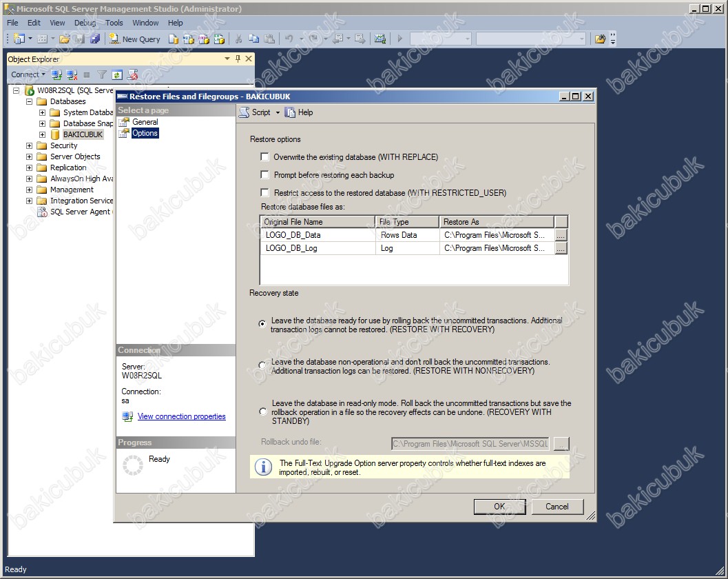Screen dimensions: 728x579
Task: Expand the Server Objects node
Action: (x=29, y=156)
